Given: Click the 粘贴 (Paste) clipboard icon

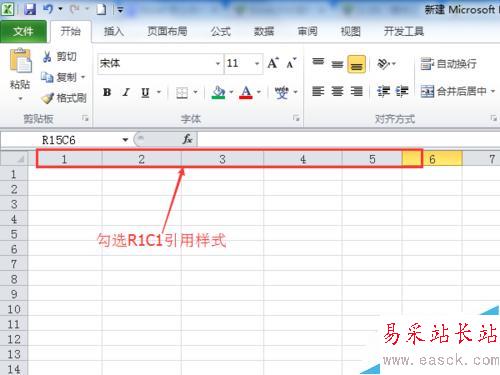Looking at the screenshot, I should click(x=20, y=61).
